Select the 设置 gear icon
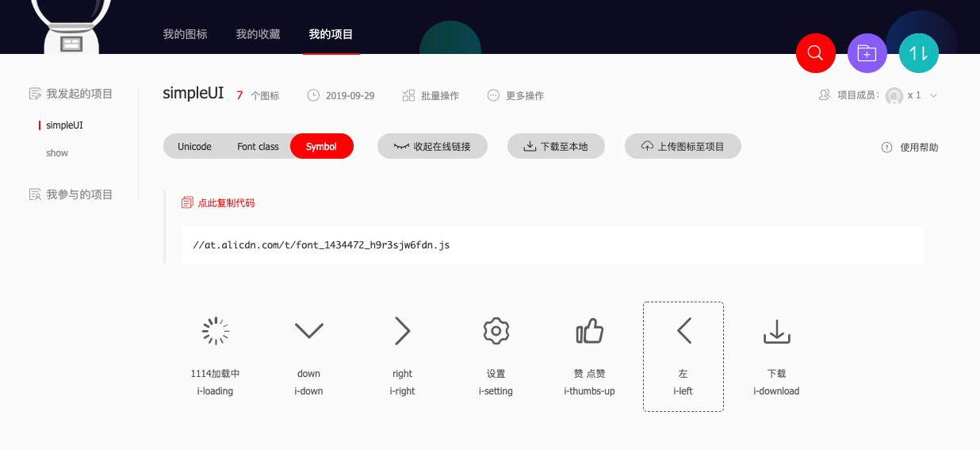Image resolution: width=980 pixels, height=450 pixels. 496,331
